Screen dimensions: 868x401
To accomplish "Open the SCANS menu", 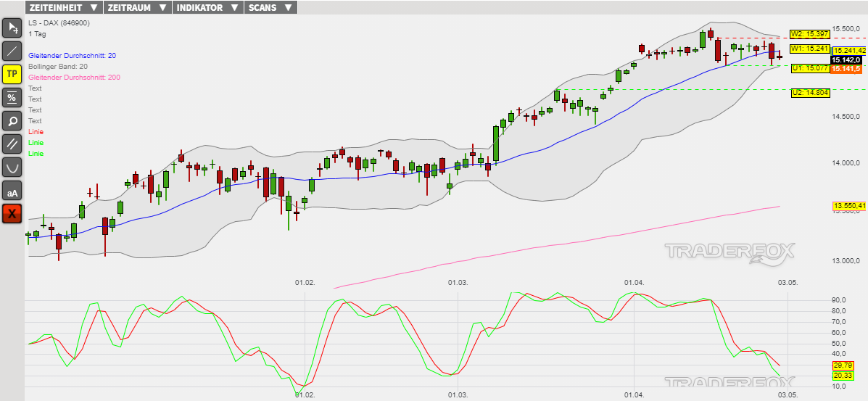I will pos(270,7).
